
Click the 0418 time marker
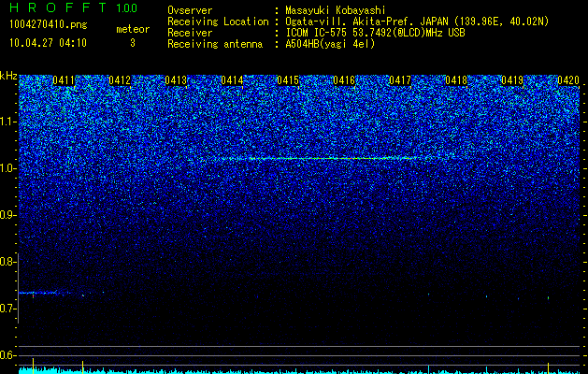[x=456, y=80]
